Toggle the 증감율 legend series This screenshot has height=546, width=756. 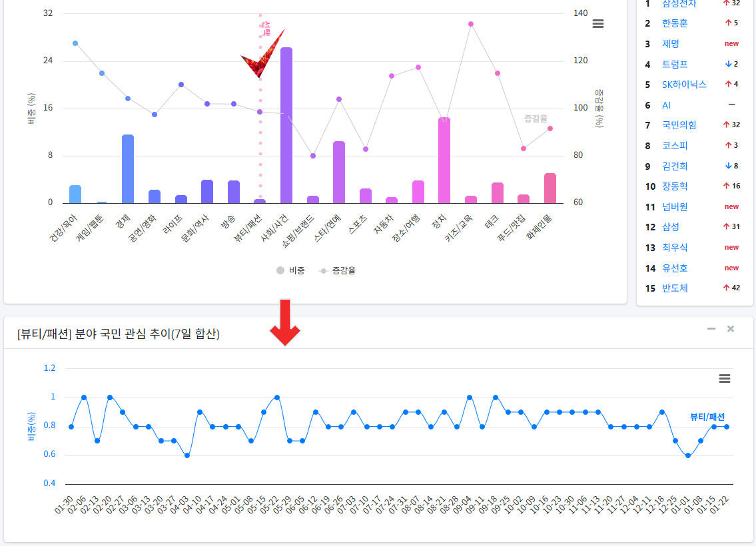coord(338,270)
